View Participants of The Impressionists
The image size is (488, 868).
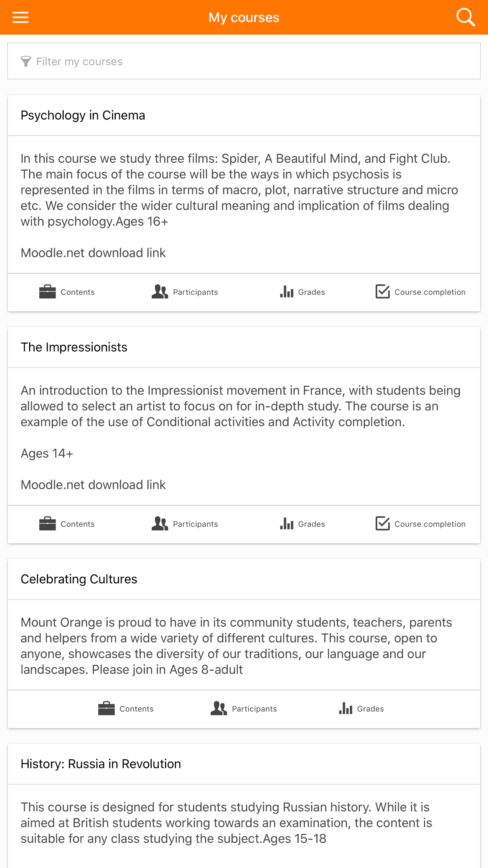[x=185, y=524]
